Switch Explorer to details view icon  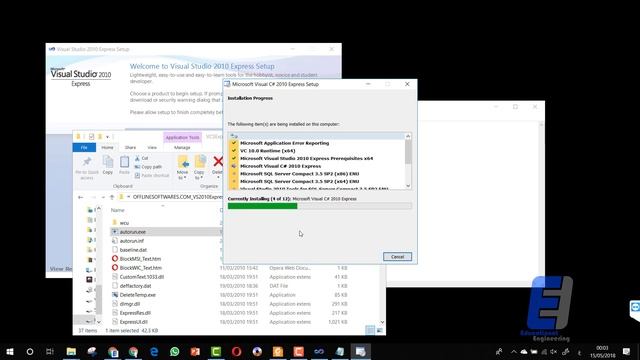click(x=370, y=330)
